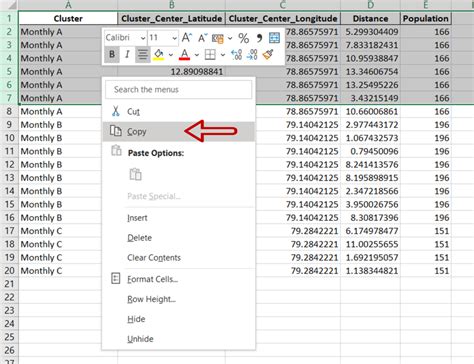This screenshot has height=364, width=474.
Task: Toggle Bold in mini toolbar
Action: [112, 55]
